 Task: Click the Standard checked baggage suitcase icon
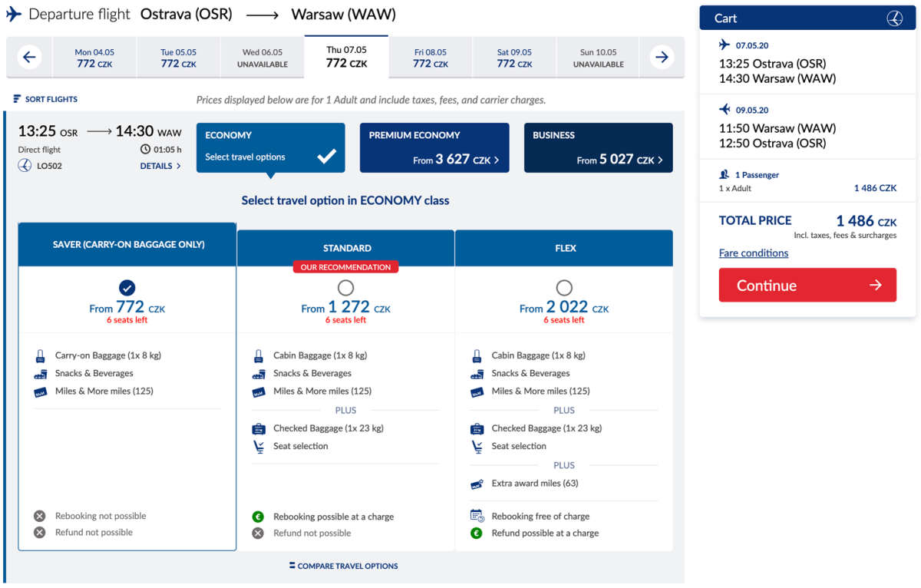(259, 428)
